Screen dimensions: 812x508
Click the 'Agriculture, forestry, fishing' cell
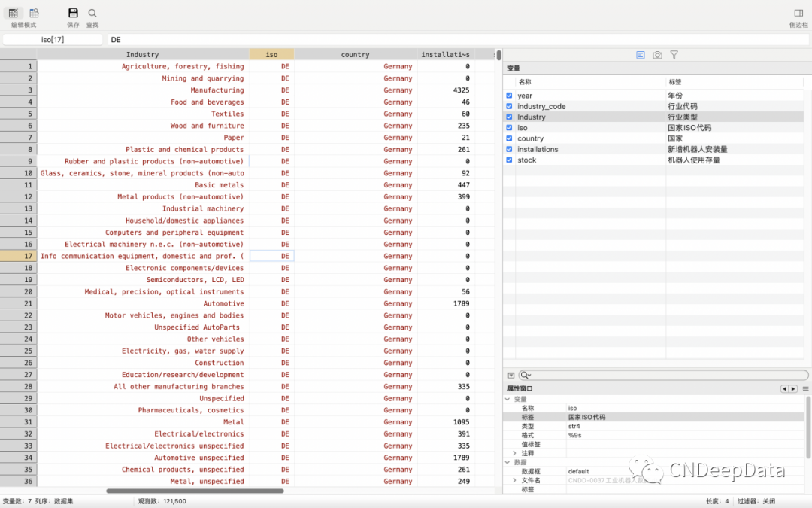[x=143, y=66]
